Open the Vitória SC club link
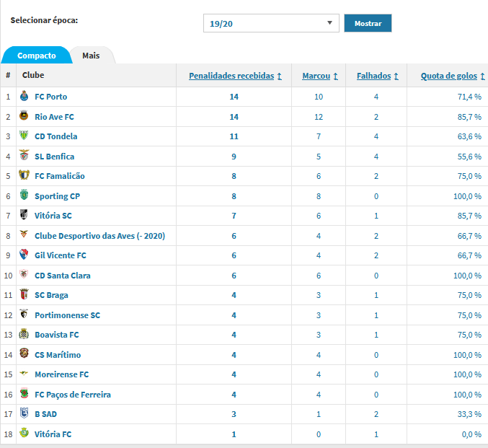The width and height of the screenshot is (488, 448). (53, 216)
